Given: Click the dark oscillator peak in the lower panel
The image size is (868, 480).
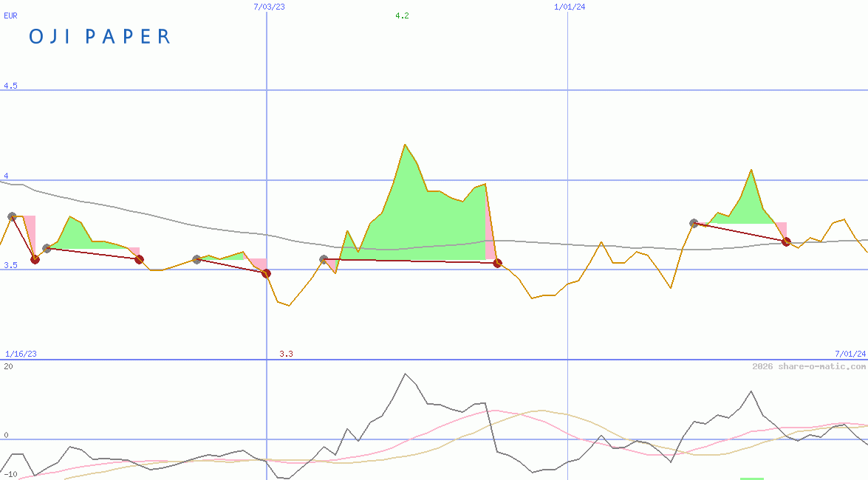Looking at the screenshot, I should [405, 374].
